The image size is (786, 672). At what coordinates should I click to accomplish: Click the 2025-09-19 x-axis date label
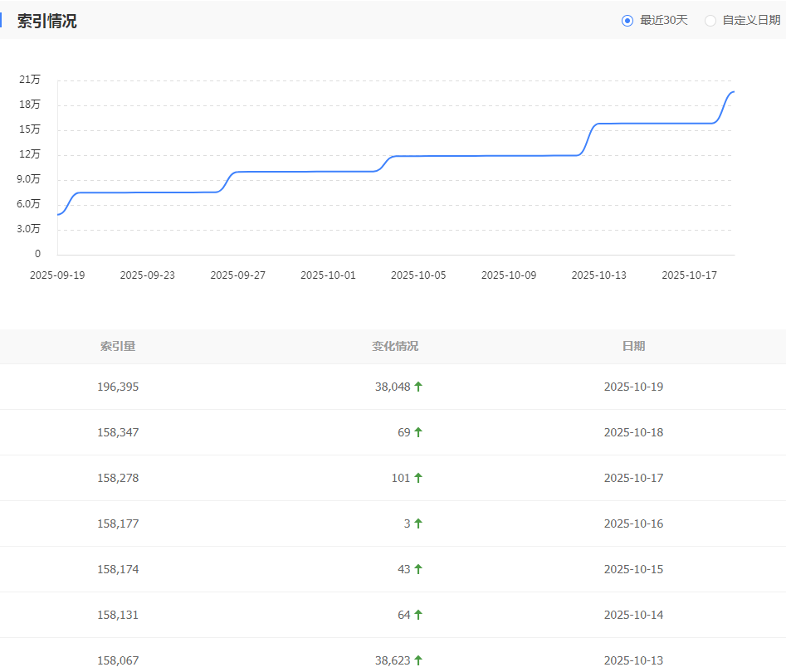coord(57,275)
